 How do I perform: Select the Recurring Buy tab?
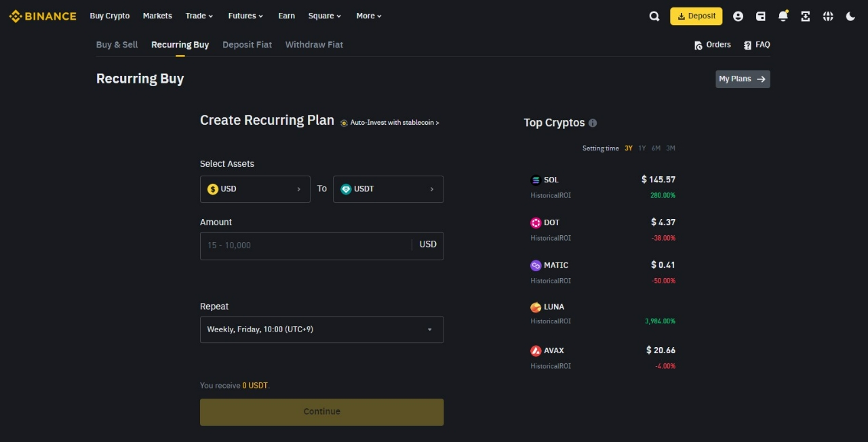click(x=180, y=45)
